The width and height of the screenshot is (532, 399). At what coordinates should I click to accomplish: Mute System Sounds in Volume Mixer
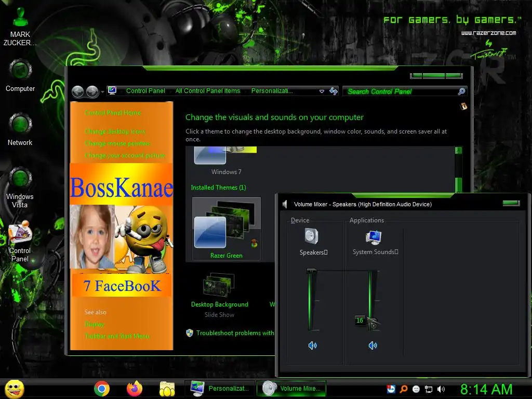[x=373, y=345]
